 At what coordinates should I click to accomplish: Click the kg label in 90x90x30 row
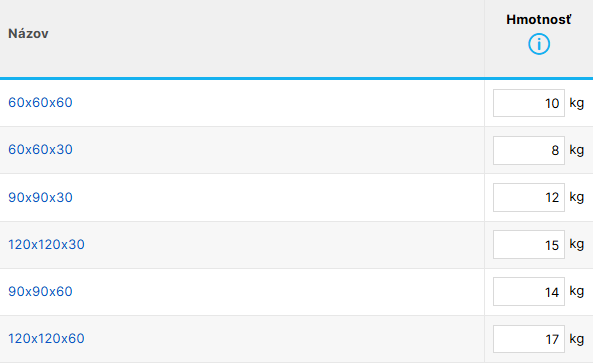[x=577, y=197]
